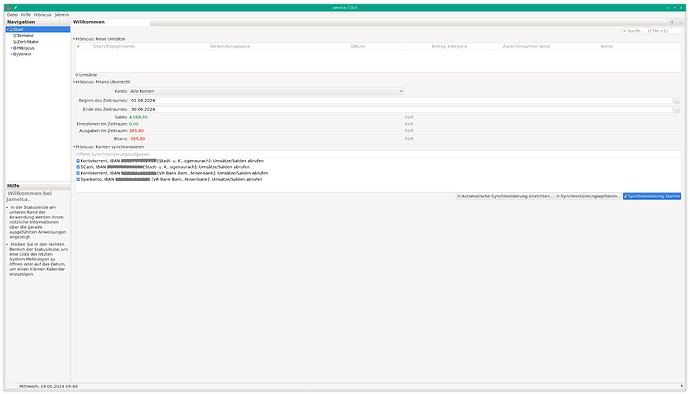
Task: Close the Willkommen view with X icon
Action: pyautogui.click(x=672, y=22)
